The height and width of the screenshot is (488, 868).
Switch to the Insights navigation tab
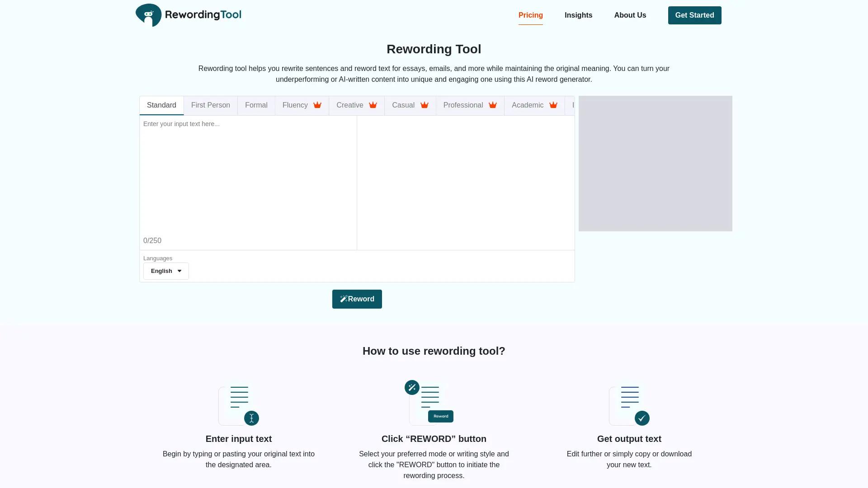click(578, 15)
